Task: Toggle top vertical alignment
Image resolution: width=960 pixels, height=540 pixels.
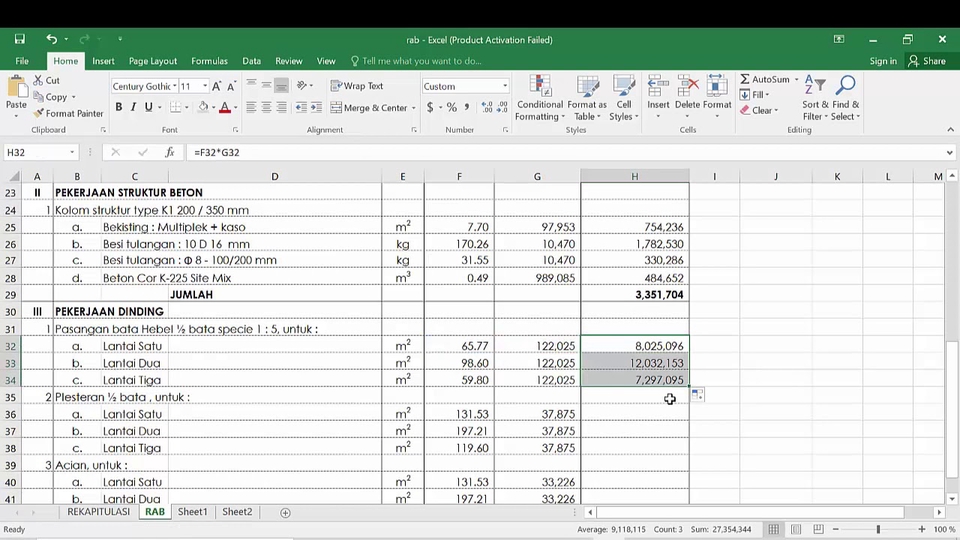Action: coord(251,86)
